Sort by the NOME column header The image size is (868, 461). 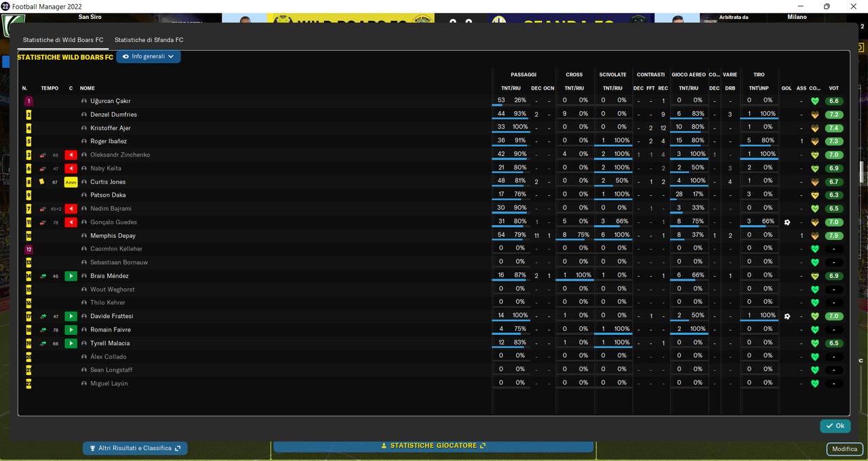pyautogui.click(x=87, y=88)
